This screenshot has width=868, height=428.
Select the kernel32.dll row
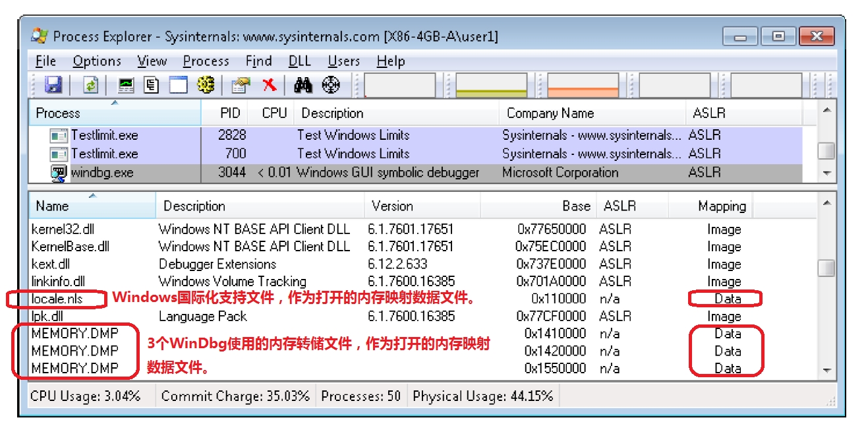422,229
